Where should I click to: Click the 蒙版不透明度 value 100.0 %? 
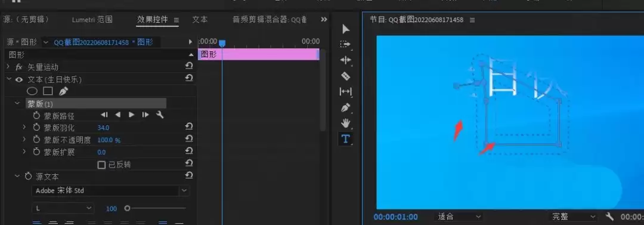pos(109,140)
